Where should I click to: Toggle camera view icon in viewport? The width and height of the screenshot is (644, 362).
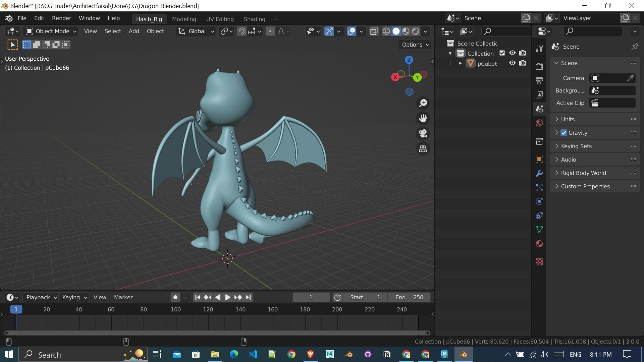click(423, 133)
